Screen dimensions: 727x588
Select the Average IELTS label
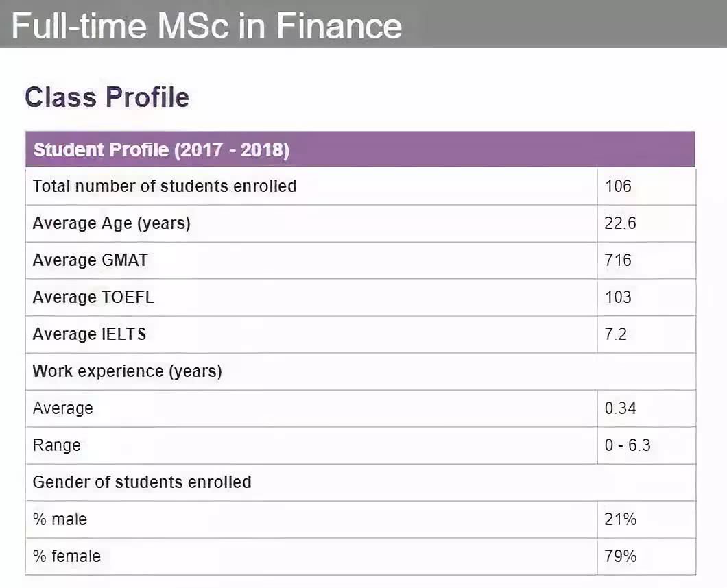point(89,334)
